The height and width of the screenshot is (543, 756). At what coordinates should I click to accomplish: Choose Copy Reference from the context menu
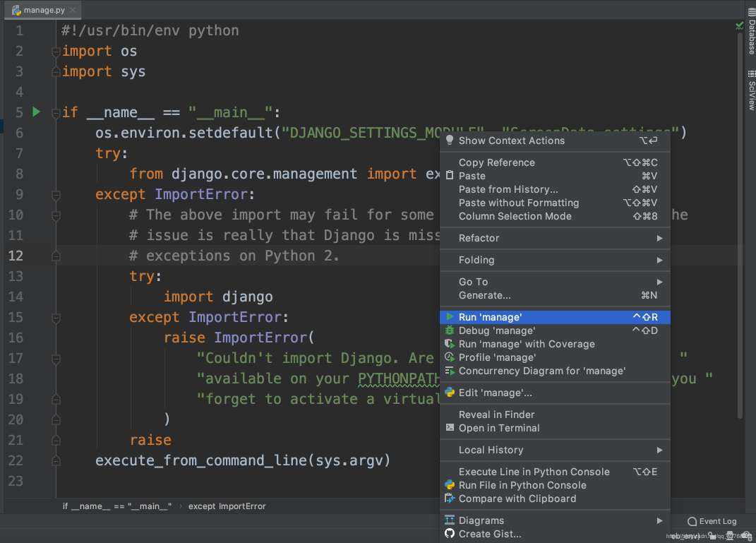pyautogui.click(x=555, y=162)
